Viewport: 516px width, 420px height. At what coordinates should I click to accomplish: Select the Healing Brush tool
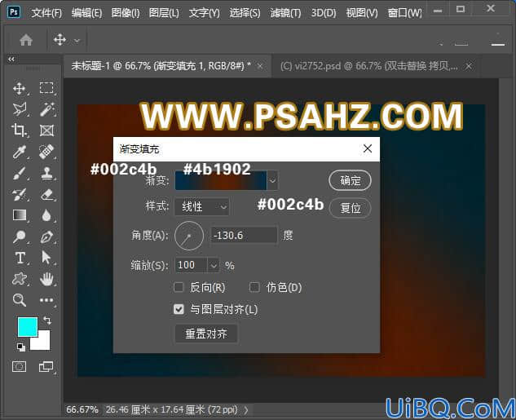coord(46,152)
